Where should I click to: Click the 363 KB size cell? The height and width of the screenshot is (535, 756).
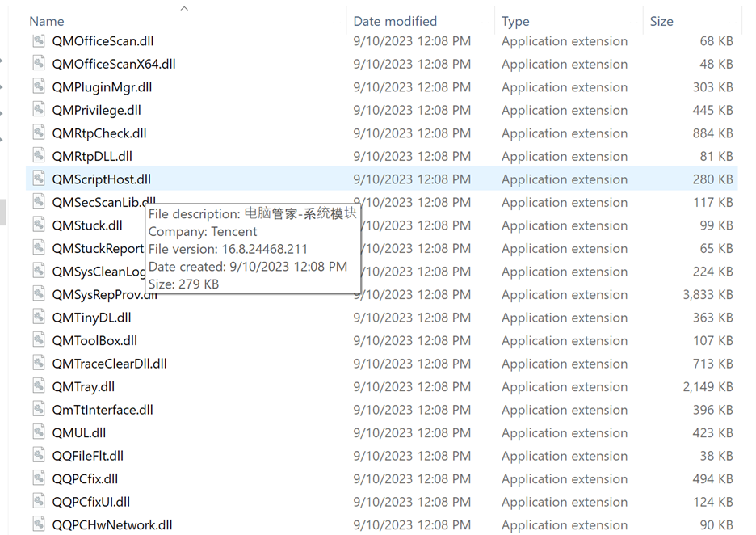(712, 318)
